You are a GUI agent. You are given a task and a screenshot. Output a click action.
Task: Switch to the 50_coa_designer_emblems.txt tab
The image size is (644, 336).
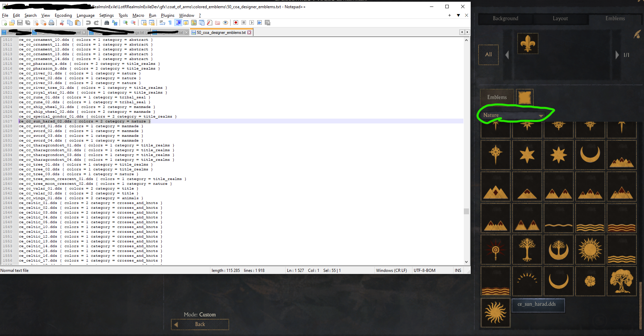pyautogui.click(x=221, y=33)
